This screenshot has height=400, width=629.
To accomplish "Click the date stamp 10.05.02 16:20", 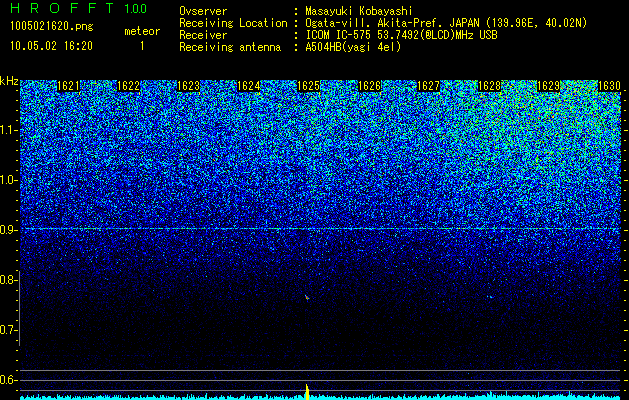I will pyautogui.click(x=51, y=46).
